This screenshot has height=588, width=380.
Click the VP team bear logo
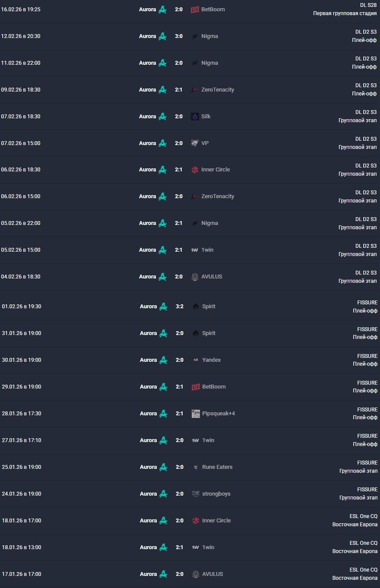coord(195,143)
